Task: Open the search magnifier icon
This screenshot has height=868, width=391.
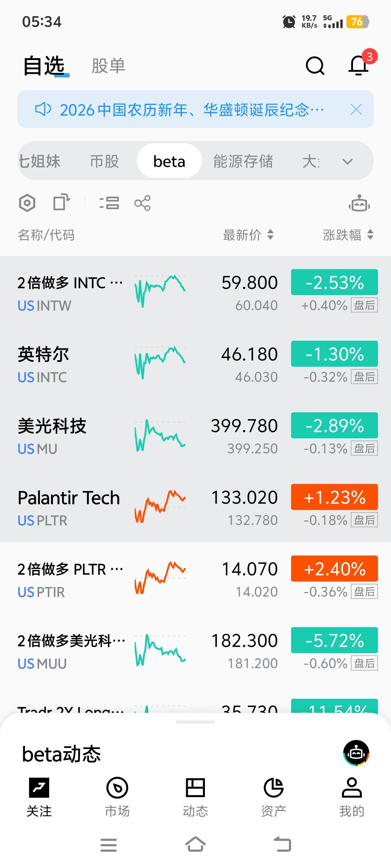Action: [x=315, y=66]
